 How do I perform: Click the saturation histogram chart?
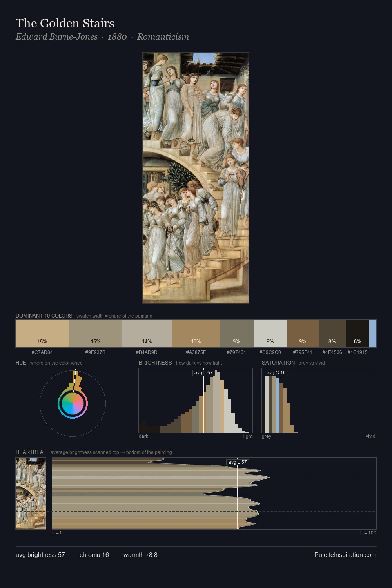[319, 401]
